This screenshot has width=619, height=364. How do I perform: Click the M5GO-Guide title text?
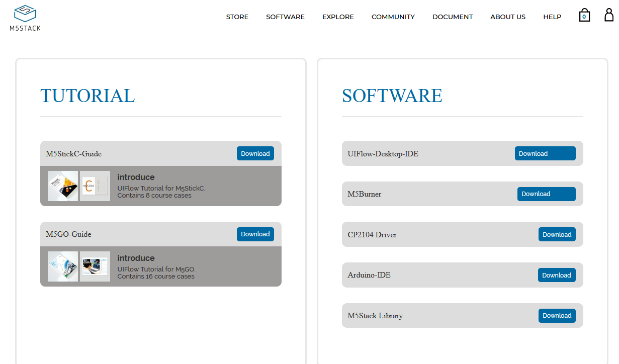click(x=68, y=234)
